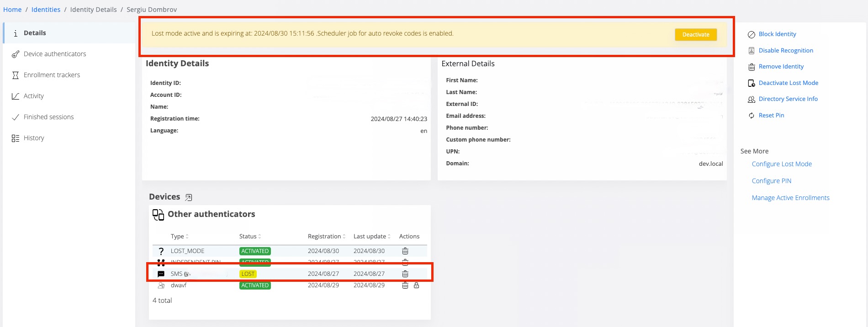Delete the dwavf authenticator using its trash icon
This screenshot has width=868, height=327.
[x=405, y=285]
